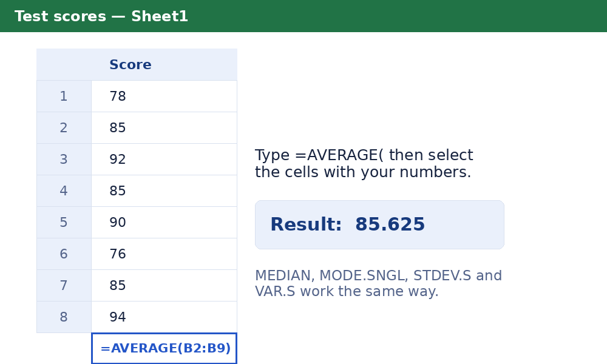Click row header 8
607x364 pixels.
[x=64, y=317]
